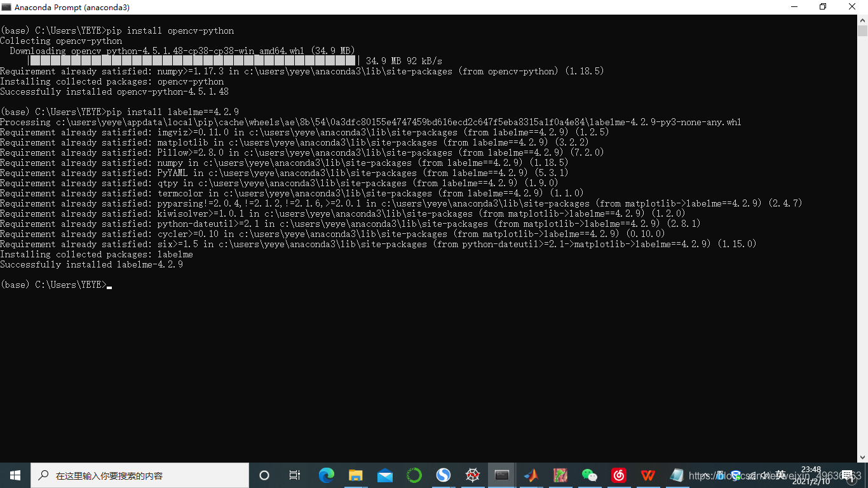Click the 'matplotlib' requirement satisfied line
This screenshot has width=868, height=488.
pyautogui.click(x=294, y=142)
